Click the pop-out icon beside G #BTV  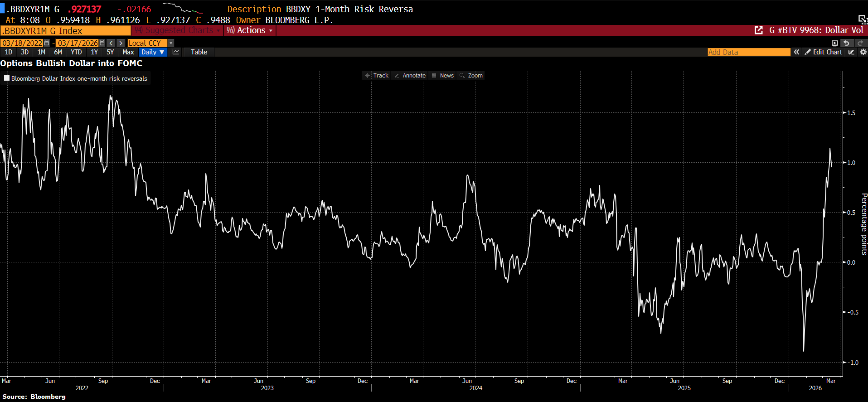coord(758,30)
